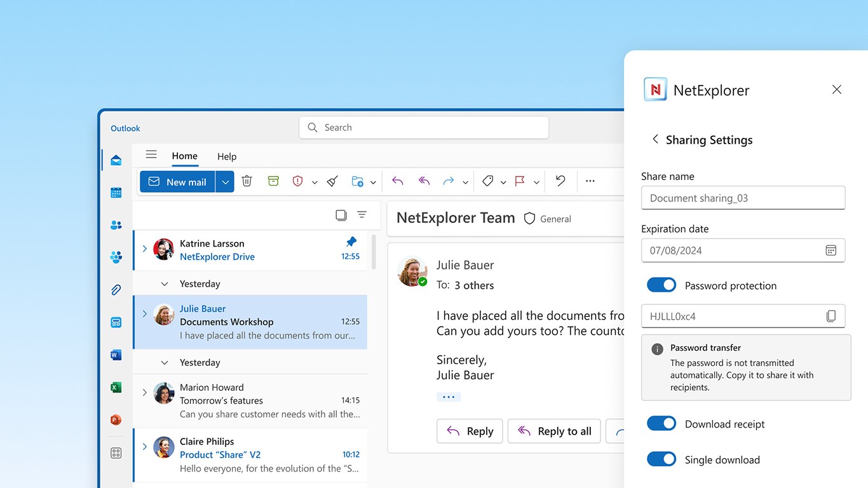Image resolution: width=868 pixels, height=488 pixels.
Task: Toggle Download receipt switch
Action: (661, 423)
